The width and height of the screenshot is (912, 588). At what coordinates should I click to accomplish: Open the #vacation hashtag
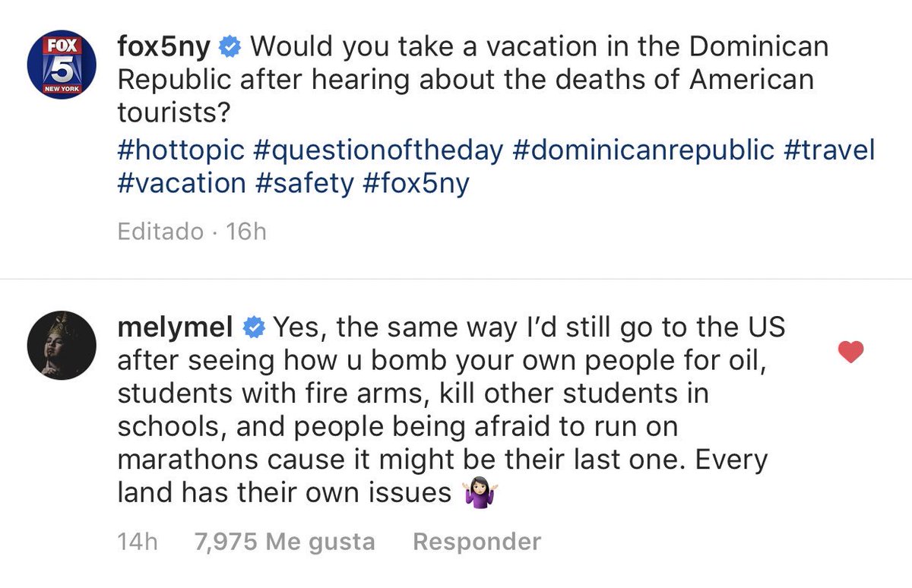coord(182,184)
